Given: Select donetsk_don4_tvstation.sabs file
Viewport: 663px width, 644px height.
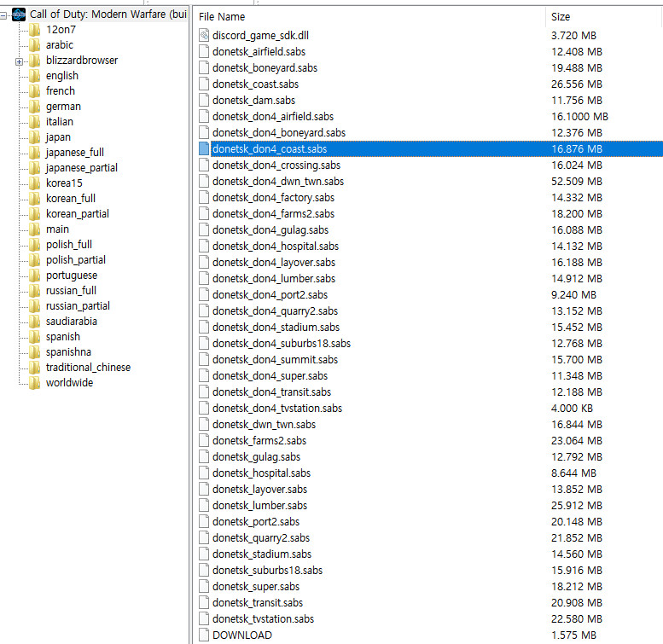Looking at the screenshot, I should pyautogui.click(x=276, y=408).
